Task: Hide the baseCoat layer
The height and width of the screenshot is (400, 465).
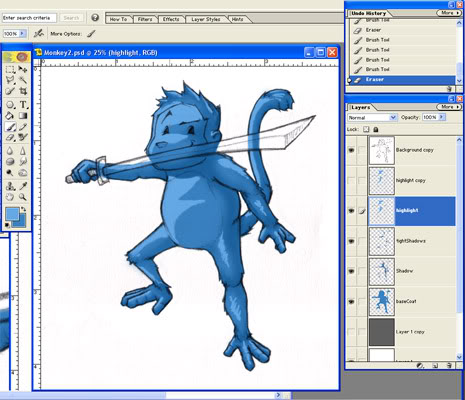Action: pos(351,301)
